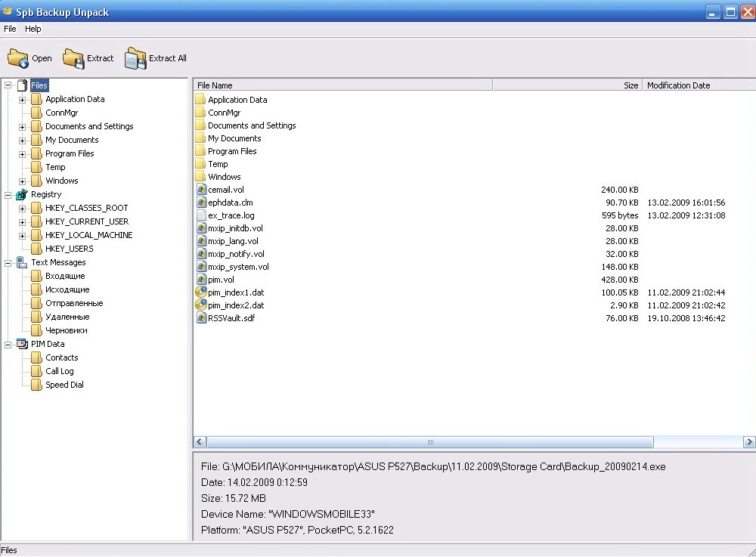Screen dimensions: 756x557
Task: Click the Extract All toolbar icon
Action: coord(135,58)
